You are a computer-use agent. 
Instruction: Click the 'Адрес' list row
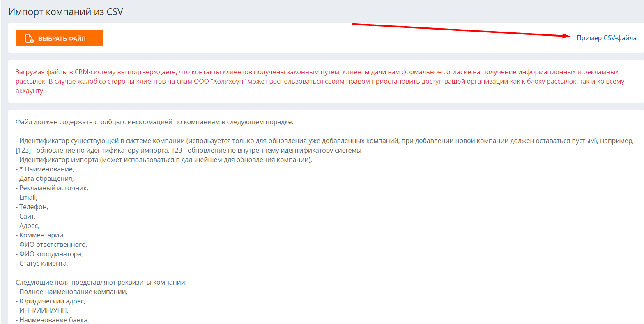click(28, 226)
